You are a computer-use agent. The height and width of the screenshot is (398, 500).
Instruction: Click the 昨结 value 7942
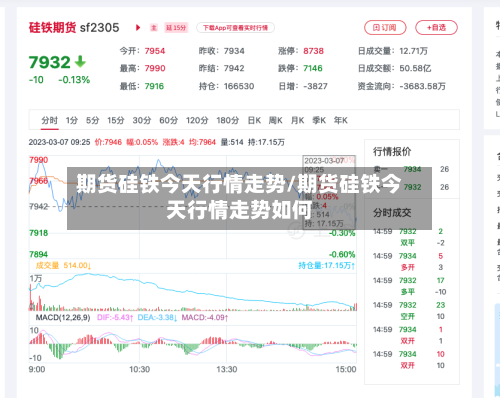[234, 68]
